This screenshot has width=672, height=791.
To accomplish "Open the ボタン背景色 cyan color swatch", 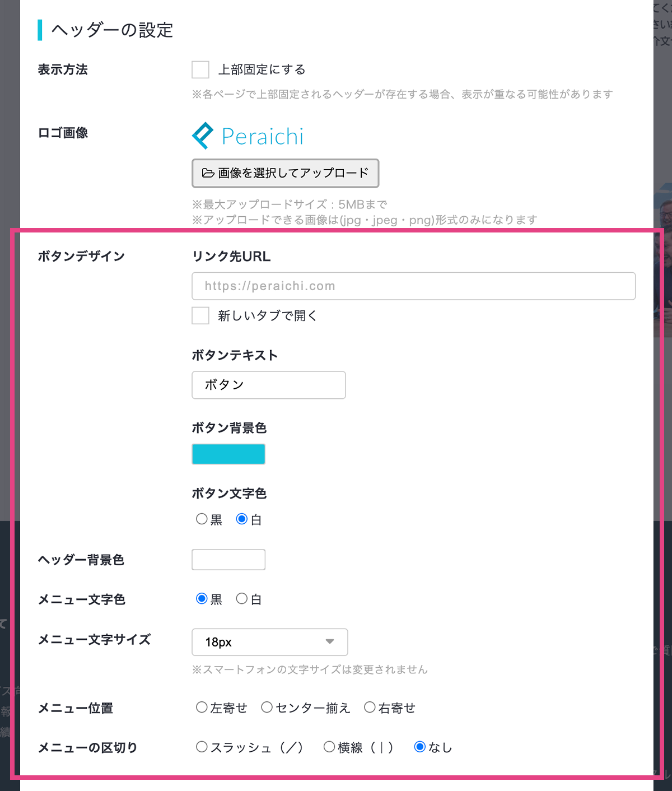I will 228,454.
